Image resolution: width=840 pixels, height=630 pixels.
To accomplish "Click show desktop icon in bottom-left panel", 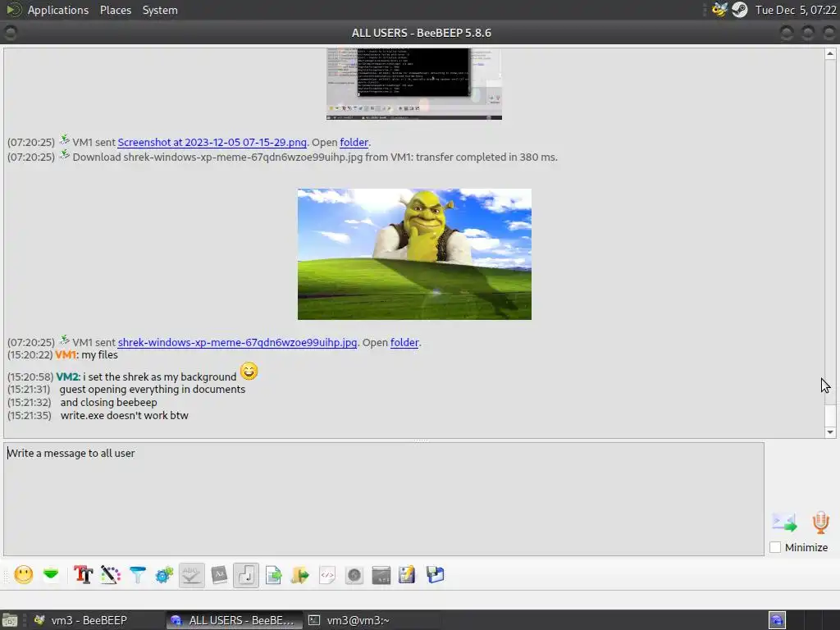I will coord(10,620).
